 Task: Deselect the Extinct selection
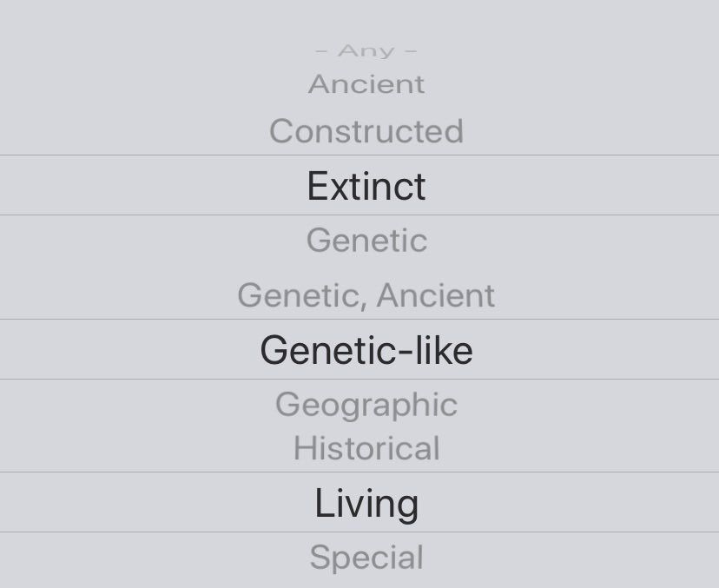[366, 186]
